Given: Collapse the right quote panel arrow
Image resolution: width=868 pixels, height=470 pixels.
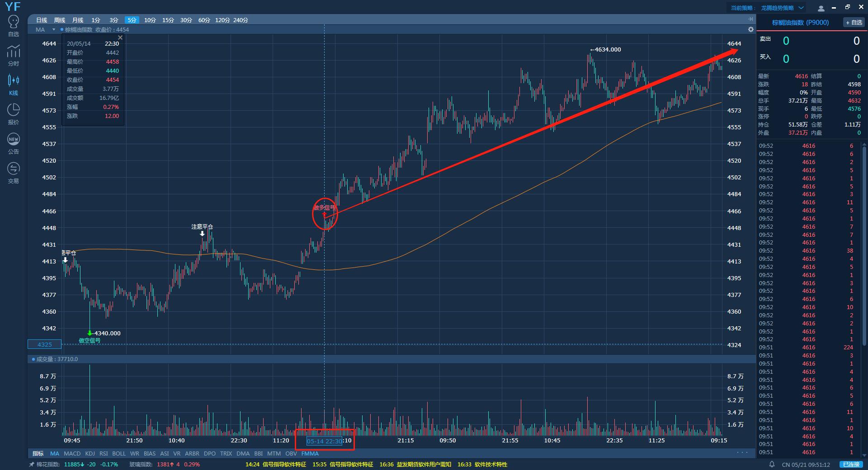Looking at the screenshot, I should [751, 19].
